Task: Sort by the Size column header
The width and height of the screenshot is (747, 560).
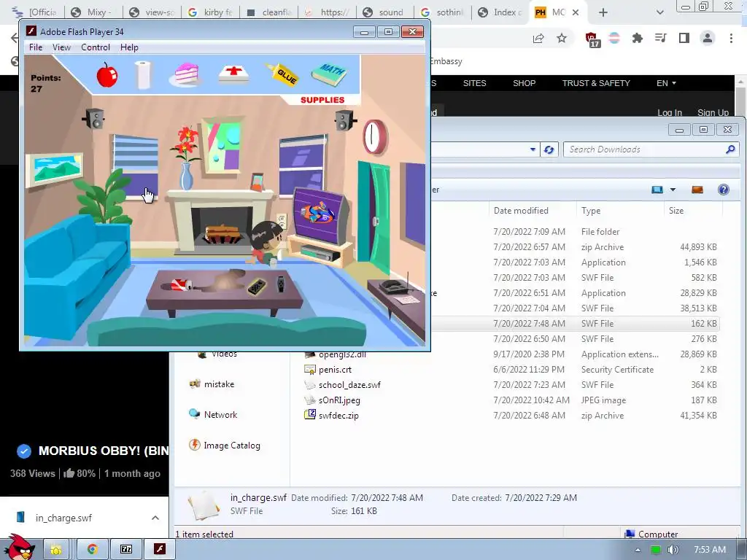Action: coord(693,211)
